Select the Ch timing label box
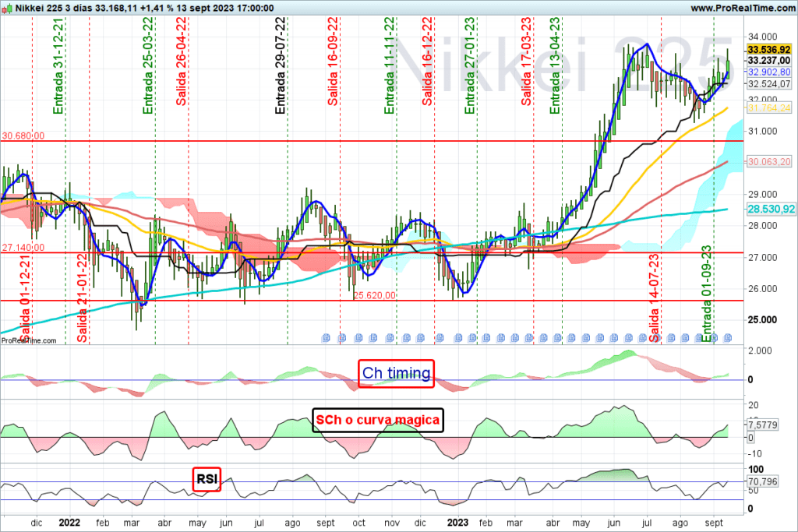 pos(396,373)
